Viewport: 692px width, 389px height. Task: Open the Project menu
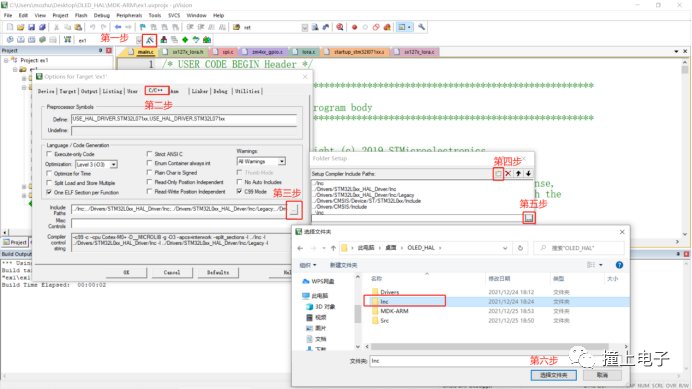(x=60, y=15)
